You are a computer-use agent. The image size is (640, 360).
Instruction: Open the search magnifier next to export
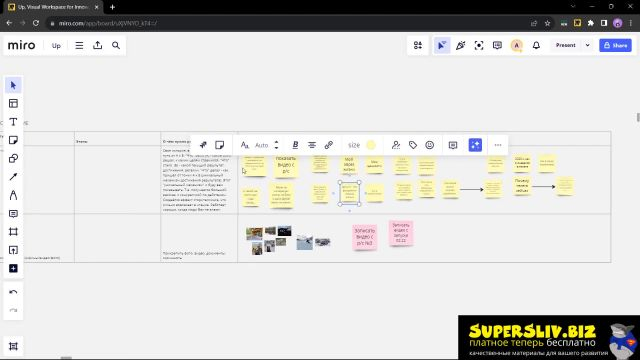pos(116,45)
